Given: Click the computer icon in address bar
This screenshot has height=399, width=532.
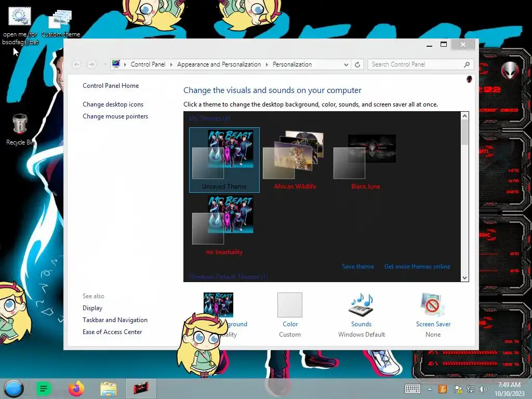Looking at the screenshot, I should pos(116,64).
